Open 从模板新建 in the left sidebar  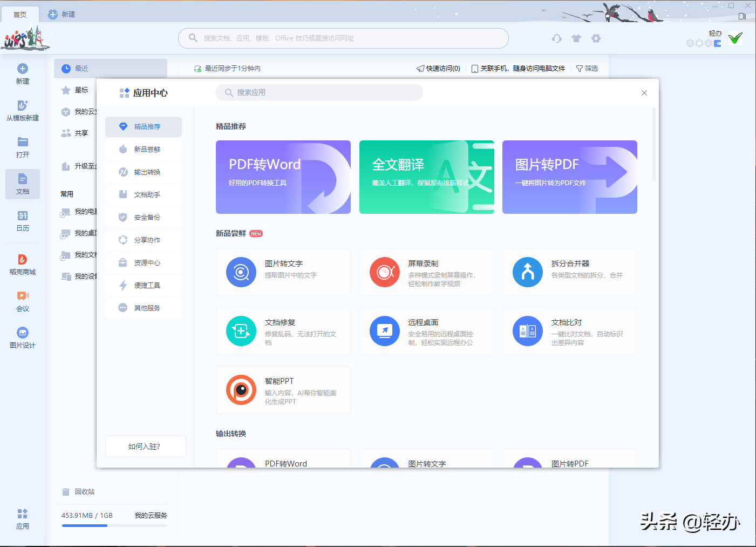(x=23, y=110)
